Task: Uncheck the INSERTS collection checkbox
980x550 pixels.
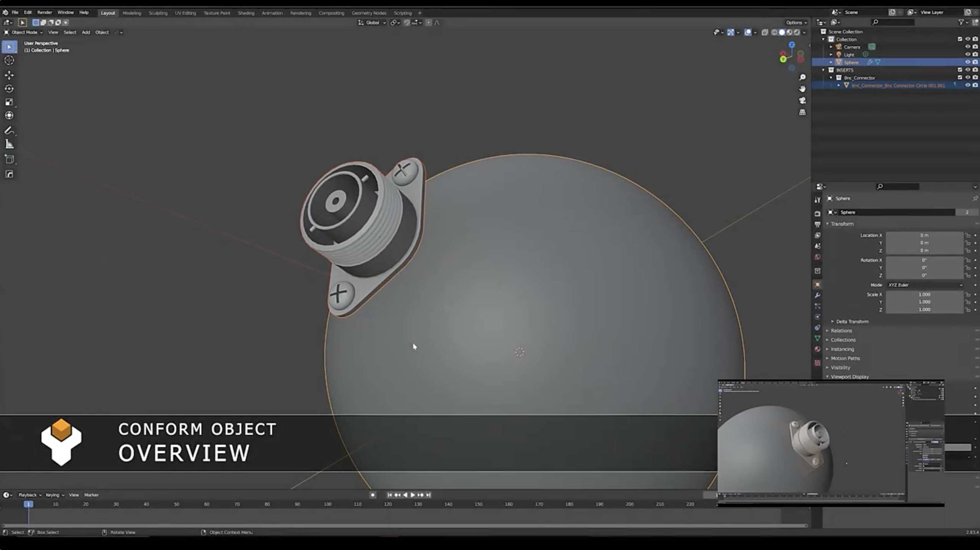Action: point(960,70)
